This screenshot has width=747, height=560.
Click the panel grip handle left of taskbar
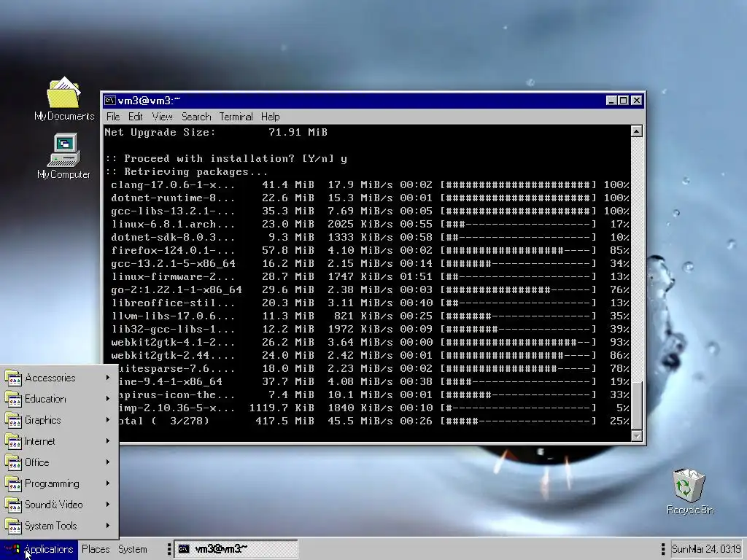(x=169, y=549)
